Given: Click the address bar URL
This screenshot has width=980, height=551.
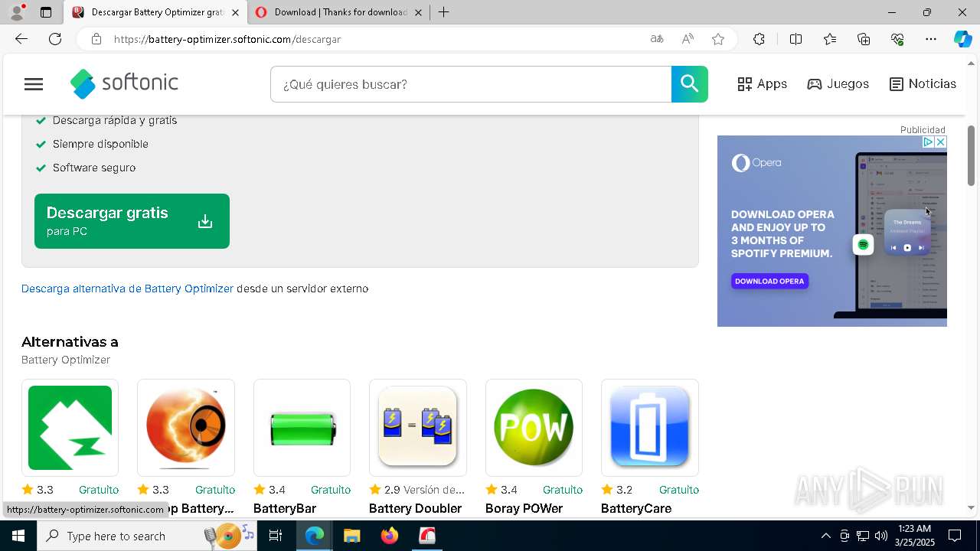Looking at the screenshot, I should [x=227, y=39].
